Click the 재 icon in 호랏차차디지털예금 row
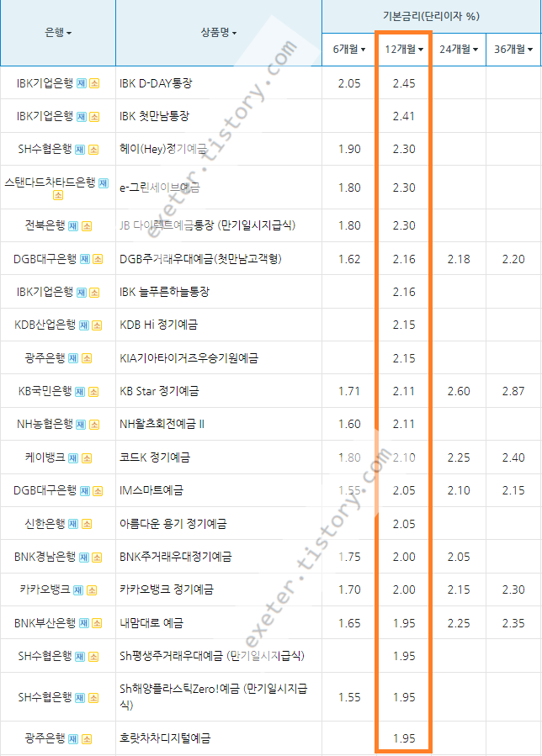 pyautogui.click(x=73, y=738)
